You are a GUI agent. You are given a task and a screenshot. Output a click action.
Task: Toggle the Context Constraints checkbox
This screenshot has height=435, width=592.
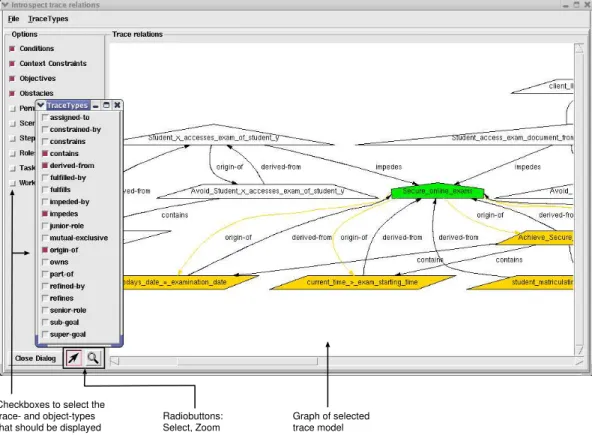(x=12, y=63)
